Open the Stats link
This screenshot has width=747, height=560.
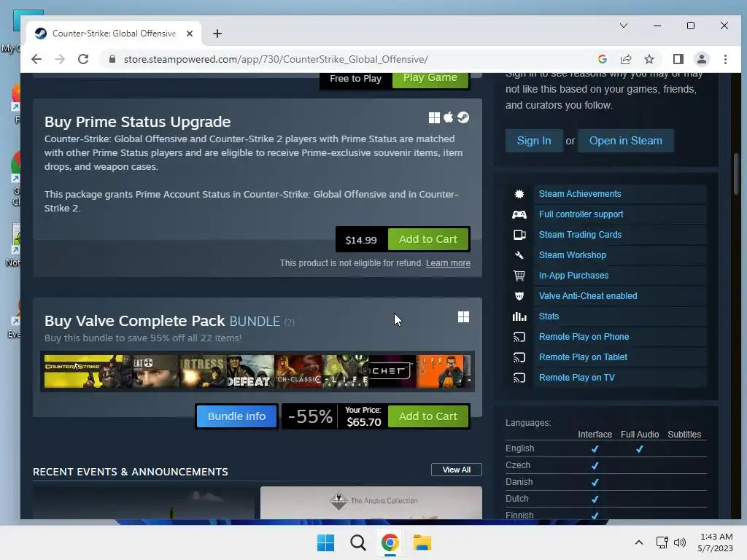(x=549, y=316)
